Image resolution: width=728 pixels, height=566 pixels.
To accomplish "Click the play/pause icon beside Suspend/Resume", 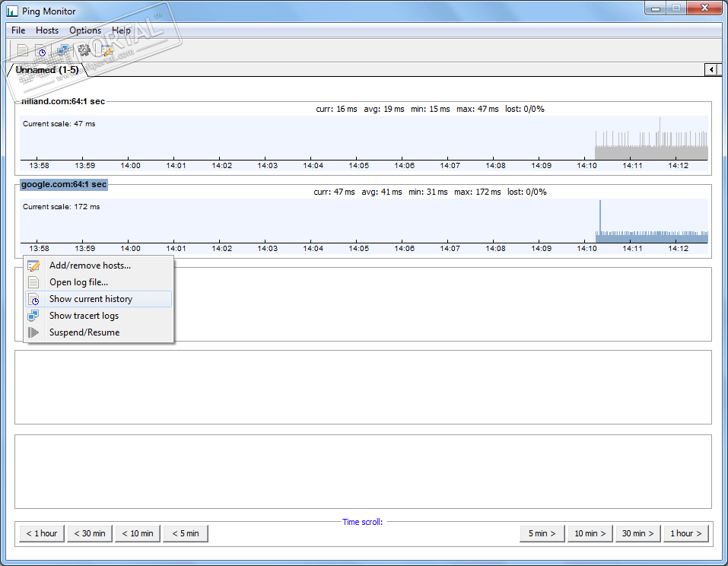I will 33,332.
